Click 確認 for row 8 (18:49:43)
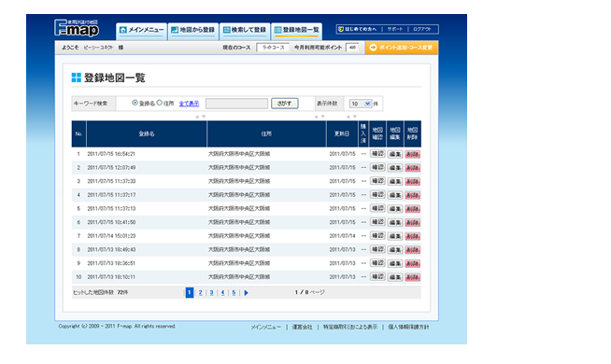The height and width of the screenshot is (364, 611). click(377, 249)
